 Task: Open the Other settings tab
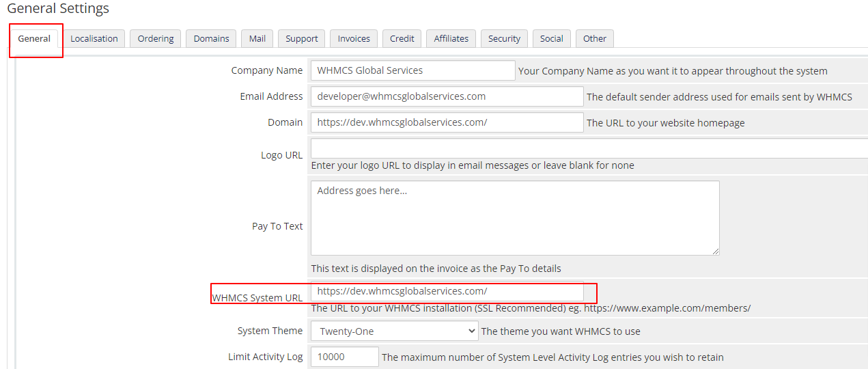[595, 39]
